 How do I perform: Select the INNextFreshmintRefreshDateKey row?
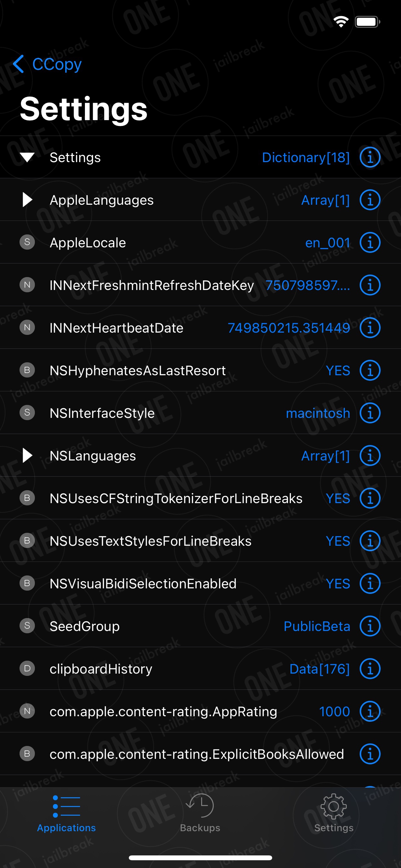click(x=200, y=285)
